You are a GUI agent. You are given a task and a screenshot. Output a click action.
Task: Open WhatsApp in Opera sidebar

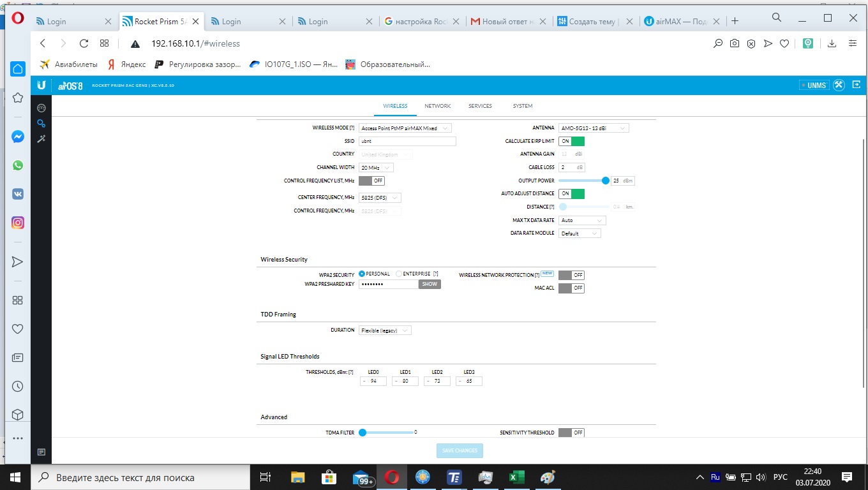click(18, 165)
